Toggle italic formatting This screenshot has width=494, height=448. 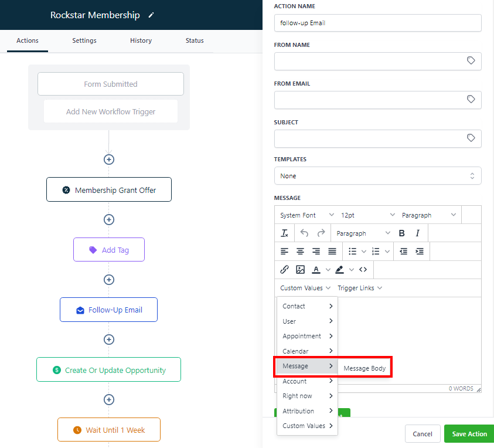[417, 233]
